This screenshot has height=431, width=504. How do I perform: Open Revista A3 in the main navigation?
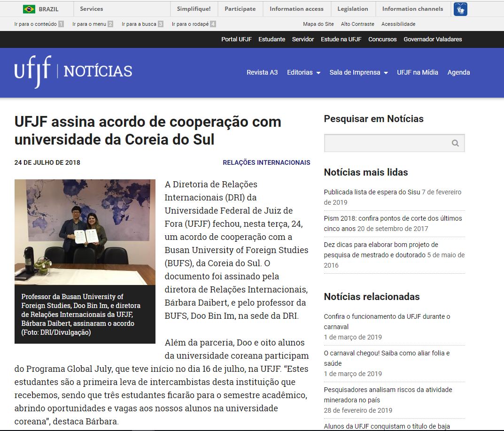click(262, 72)
